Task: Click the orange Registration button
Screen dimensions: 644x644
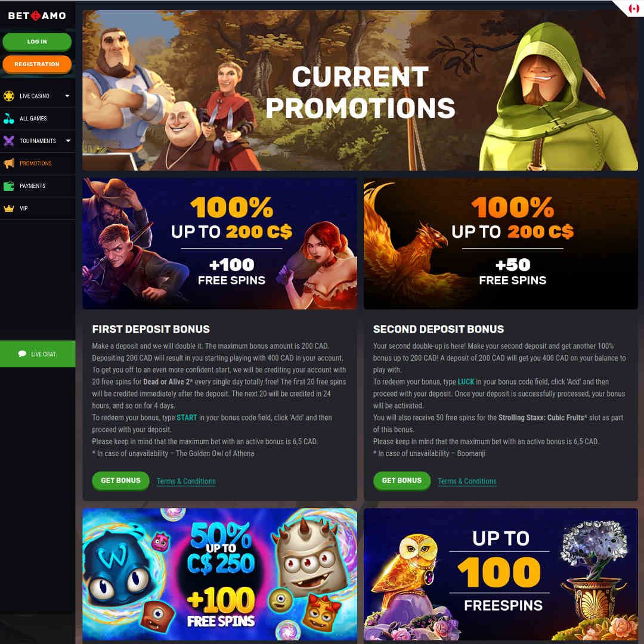Action: pos(37,64)
